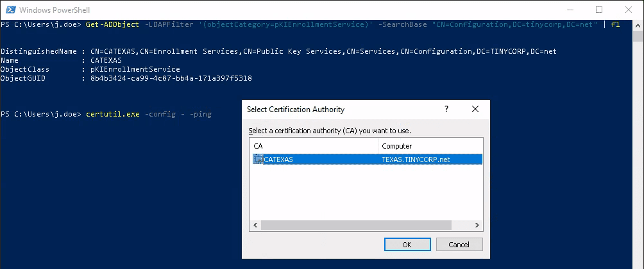Image resolution: width=644 pixels, height=269 pixels.
Task: Maximize the Windows PowerShell window
Action: click(599, 10)
